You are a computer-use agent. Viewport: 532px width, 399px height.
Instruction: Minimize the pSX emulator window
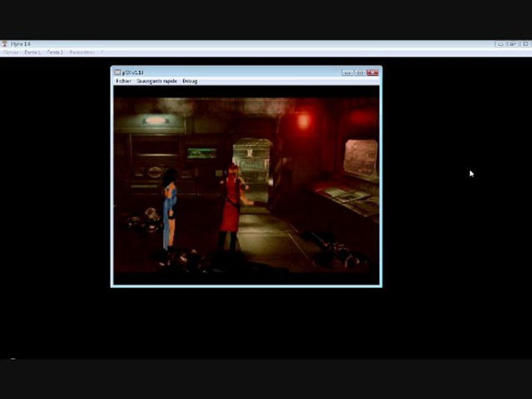[x=347, y=73]
